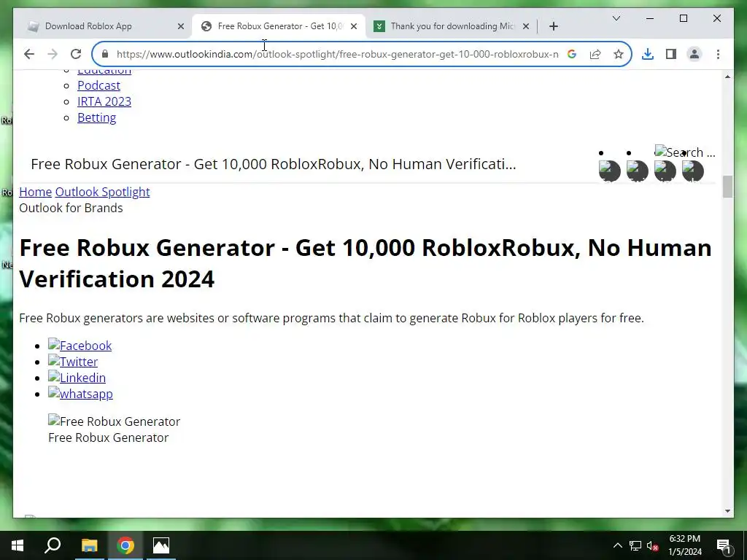Click the fourth round social icon in header
The height and width of the screenshot is (560, 747).
pyautogui.click(x=693, y=171)
